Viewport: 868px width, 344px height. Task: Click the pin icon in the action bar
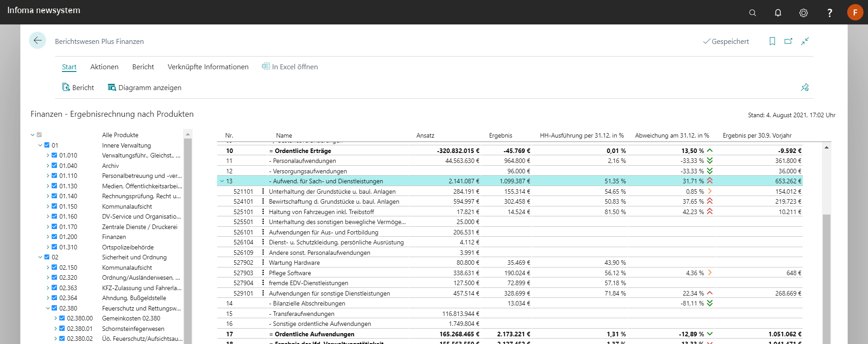805,87
